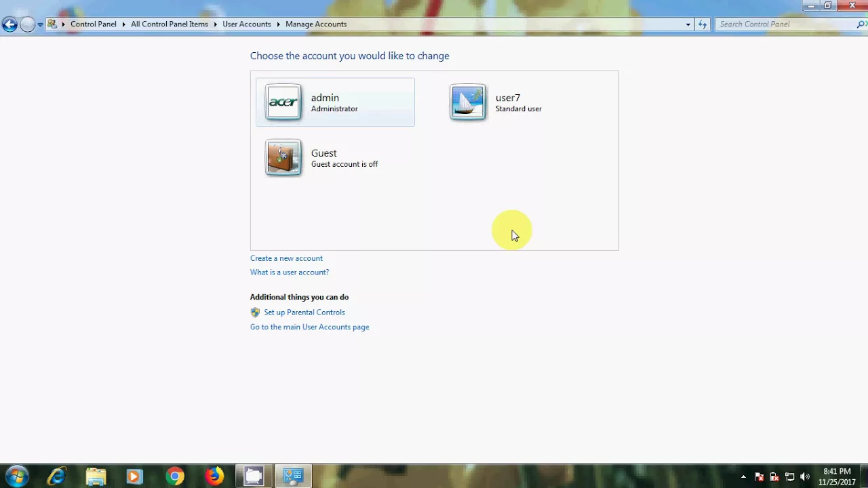Screen dimensions: 868x488
Task: Open What is a user account? help
Action: coord(290,272)
